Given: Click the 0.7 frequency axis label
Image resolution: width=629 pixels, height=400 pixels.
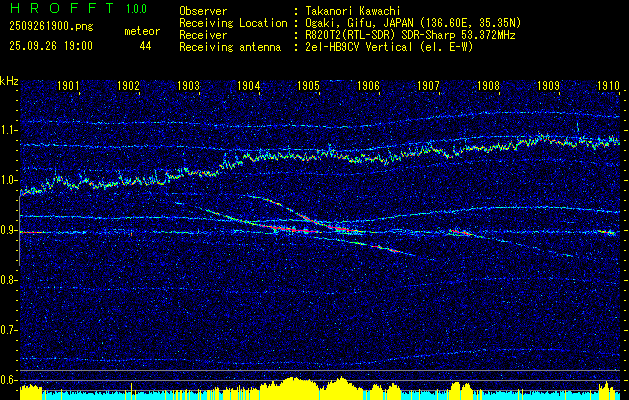Looking at the screenshot, I should pyautogui.click(x=9, y=330).
